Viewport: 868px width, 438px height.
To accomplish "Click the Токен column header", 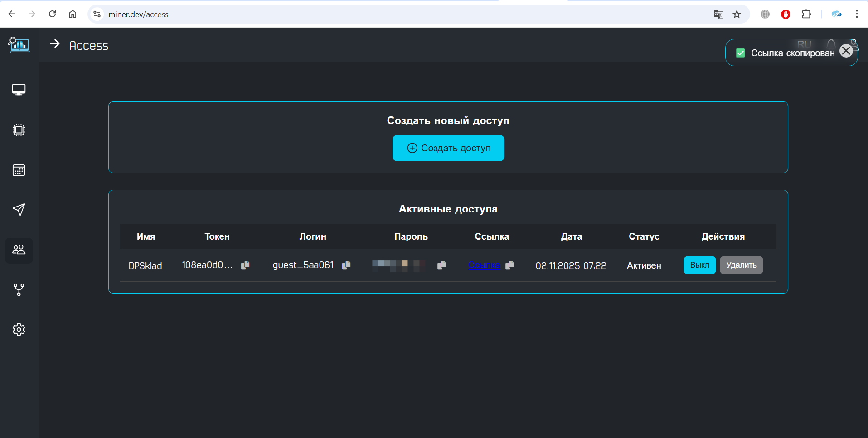I will coord(217,236).
